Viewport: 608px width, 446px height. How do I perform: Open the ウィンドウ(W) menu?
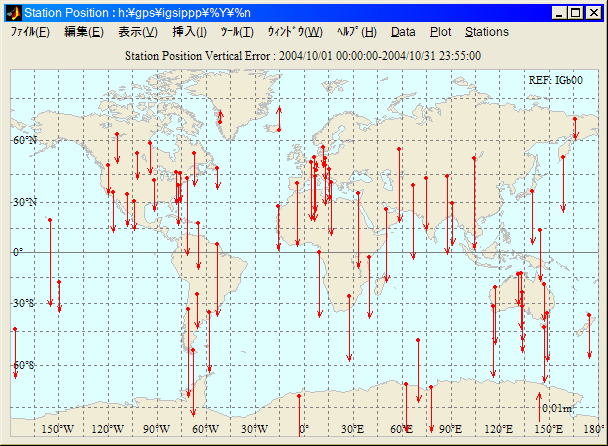point(294,32)
